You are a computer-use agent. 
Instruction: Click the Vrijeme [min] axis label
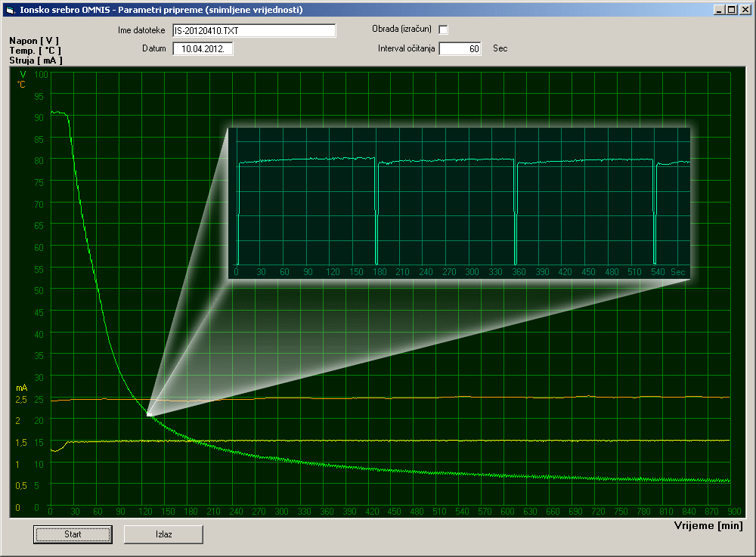click(x=708, y=526)
